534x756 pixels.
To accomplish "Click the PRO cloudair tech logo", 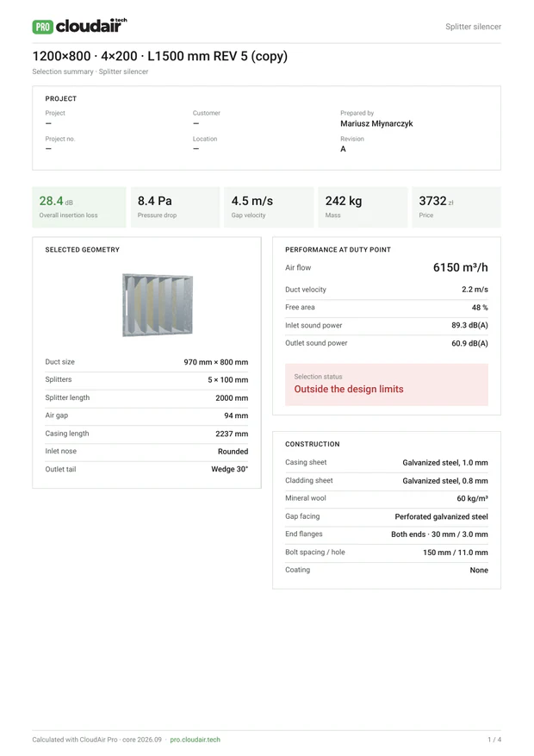I will (79, 26).
